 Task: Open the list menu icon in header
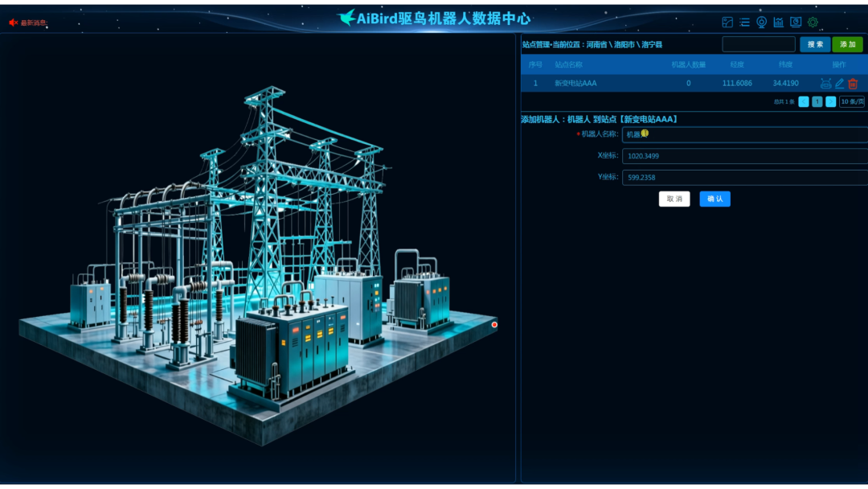point(744,23)
